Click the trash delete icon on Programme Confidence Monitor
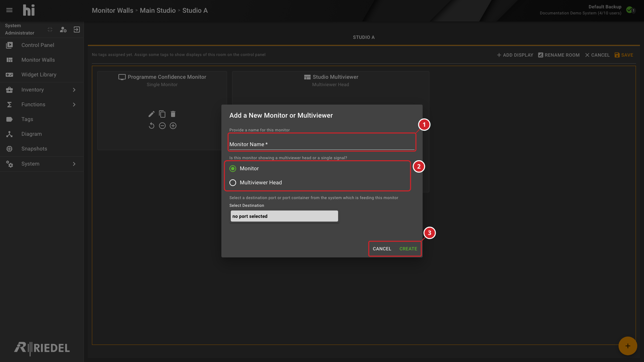Viewport: 644px width, 362px height. coord(173,114)
